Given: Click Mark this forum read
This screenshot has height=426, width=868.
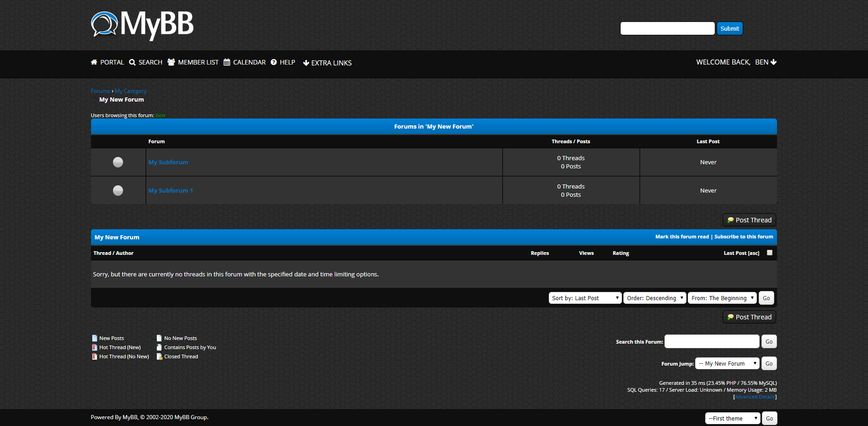Looking at the screenshot, I should 682,237.
